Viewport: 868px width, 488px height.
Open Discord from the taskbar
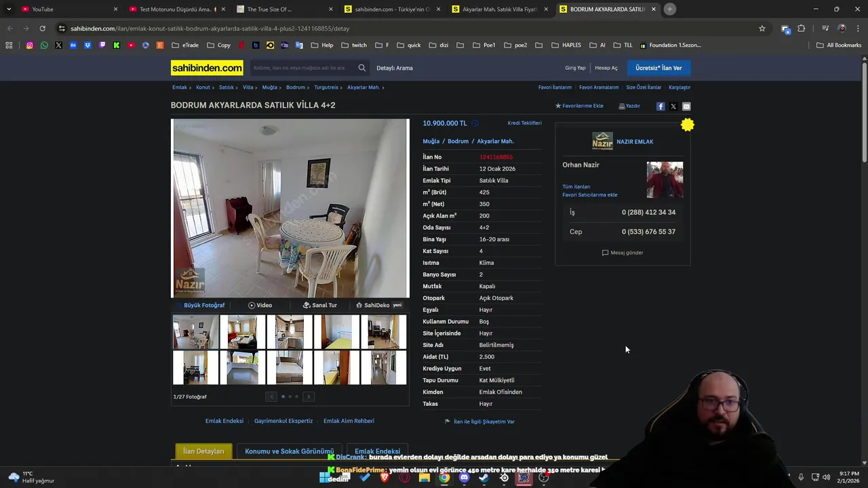click(x=464, y=477)
